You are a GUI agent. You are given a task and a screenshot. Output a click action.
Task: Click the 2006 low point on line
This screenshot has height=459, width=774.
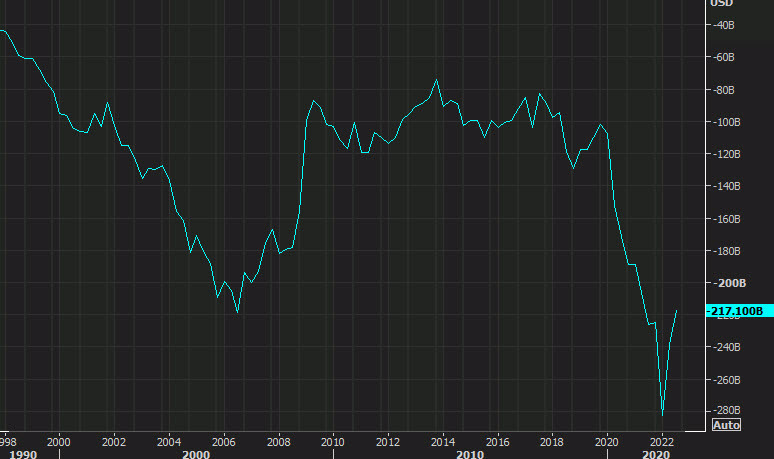(x=238, y=312)
